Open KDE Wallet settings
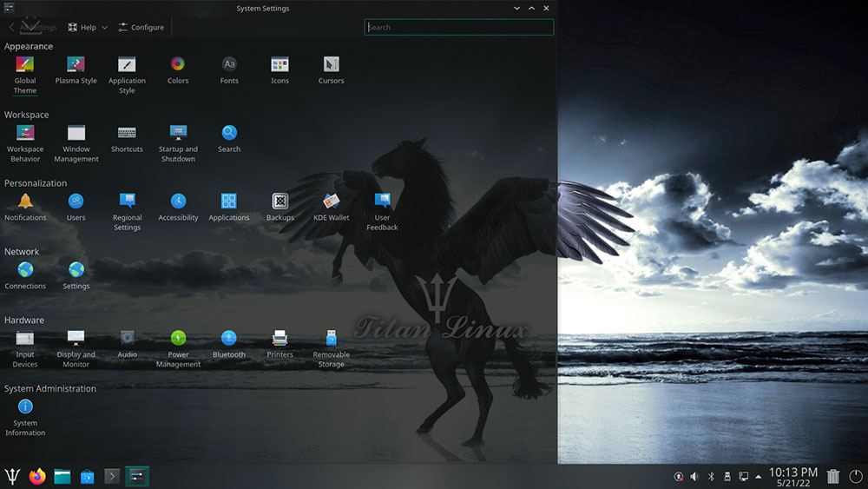 pos(331,202)
